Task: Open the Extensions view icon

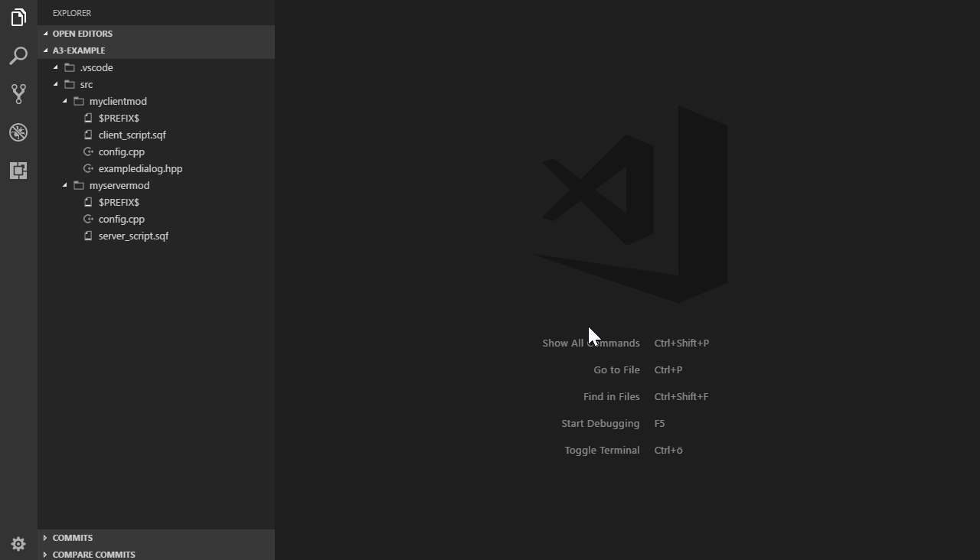Action: click(x=18, y=170)
